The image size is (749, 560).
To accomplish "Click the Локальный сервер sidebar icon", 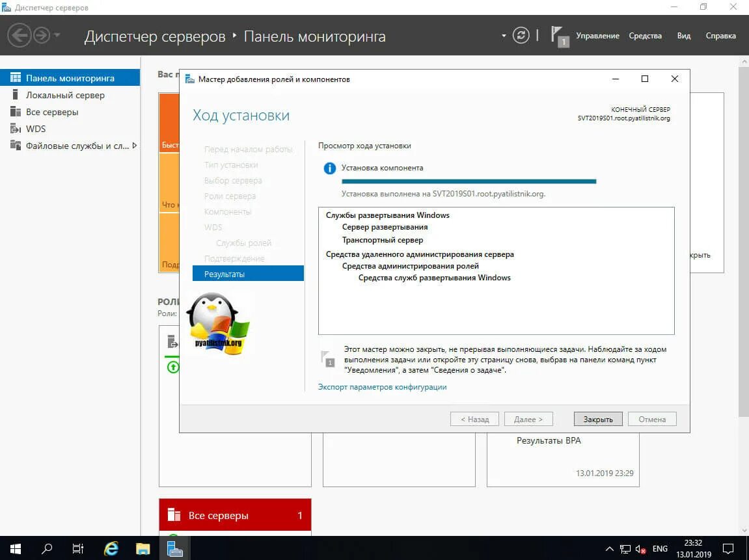I will click(x=15, y=94).
